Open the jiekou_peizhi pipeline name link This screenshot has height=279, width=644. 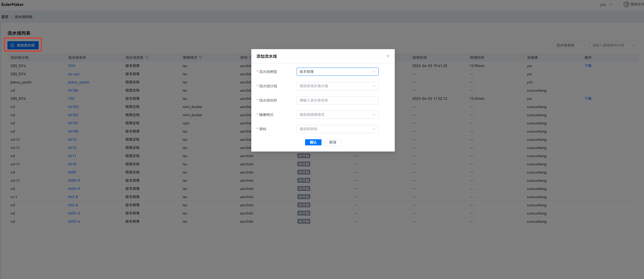(x=78, y=82)
